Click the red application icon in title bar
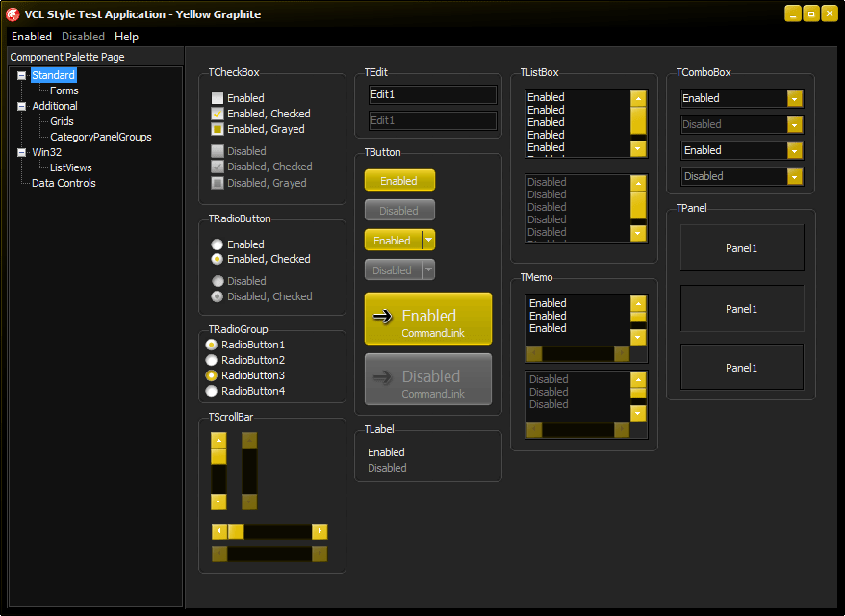The height and width of the screenshot is (616, 845). coord(13,14)
